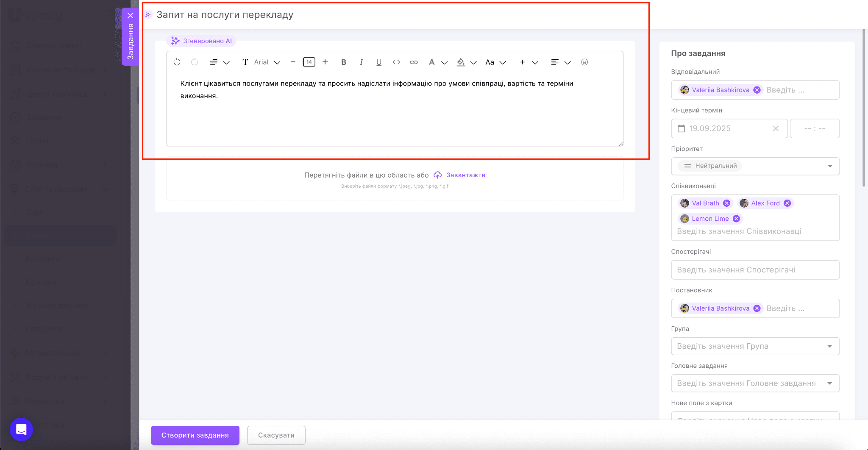Viewport: 868px width, 450px height.
Task: Select Стрічка новин in the sidebar
Action: point(53,46)
